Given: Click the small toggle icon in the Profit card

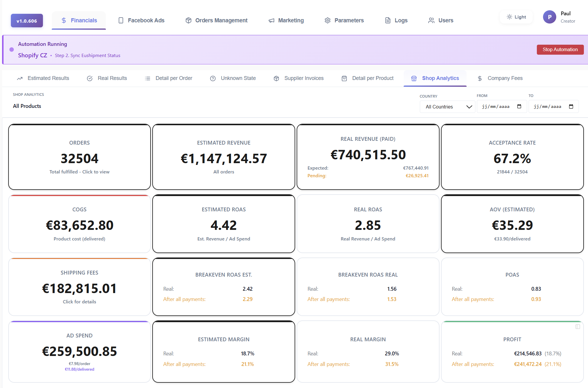Looking at the screenshot, I should click(577, 327).
